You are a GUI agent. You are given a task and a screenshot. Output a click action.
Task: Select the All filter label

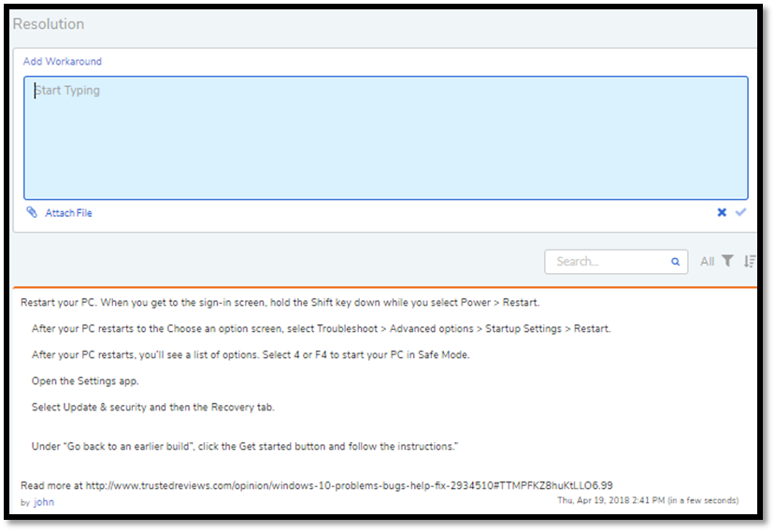[707, 262]
